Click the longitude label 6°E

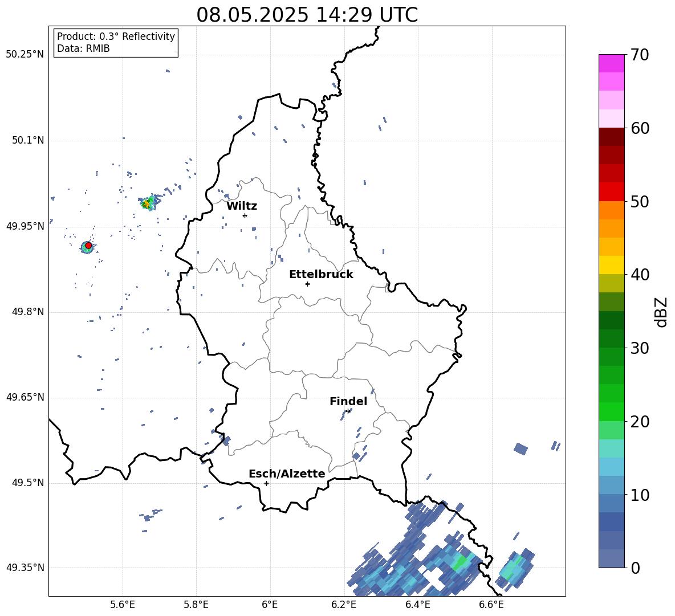point(270,605)
